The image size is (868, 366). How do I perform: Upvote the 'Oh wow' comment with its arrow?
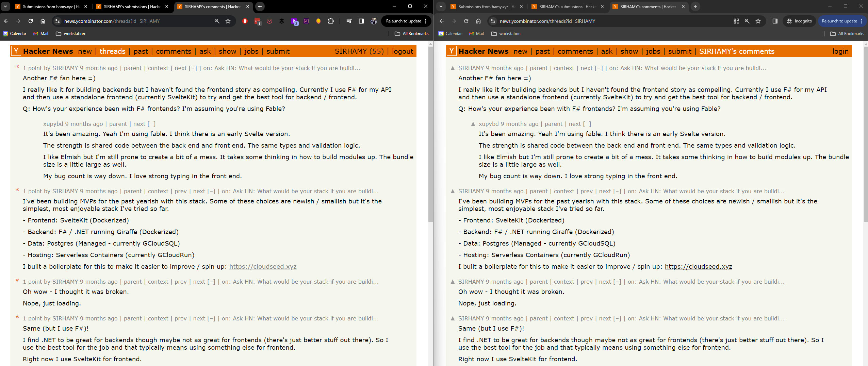click(452, 282)
